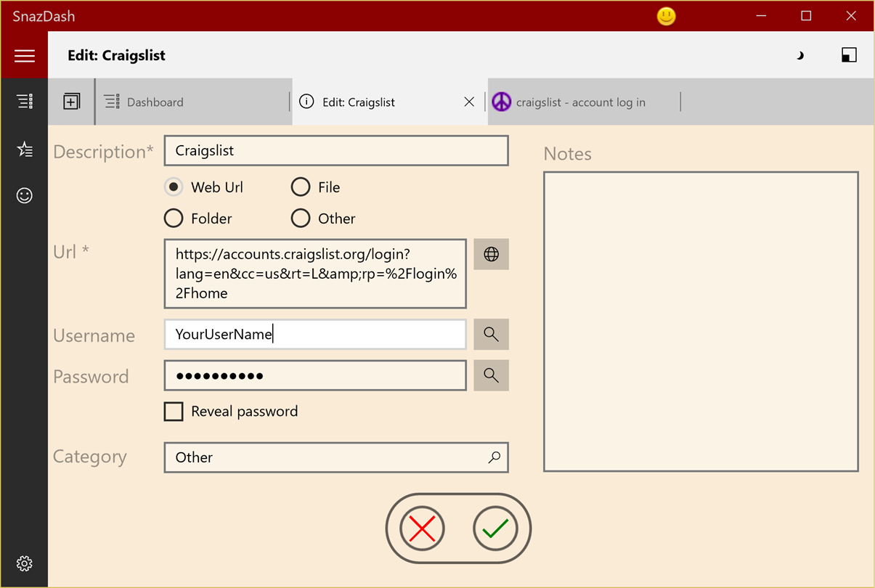Click the yellow smiley in title bar

coord(666,16)
